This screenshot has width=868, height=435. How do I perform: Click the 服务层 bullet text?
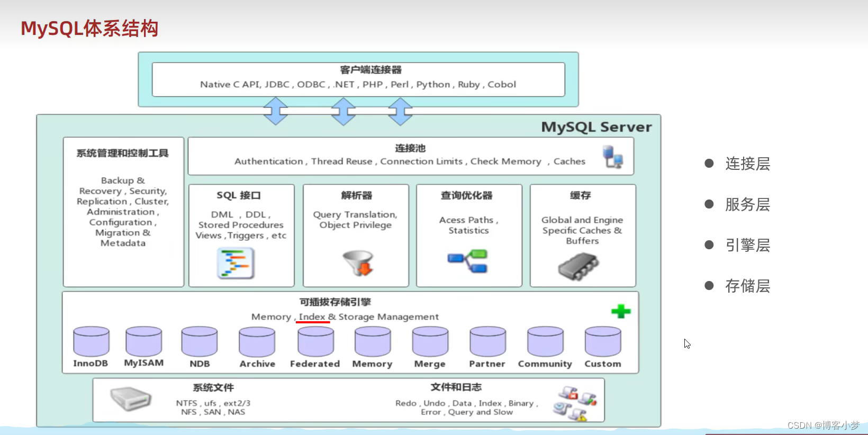[x=747, y=204]
